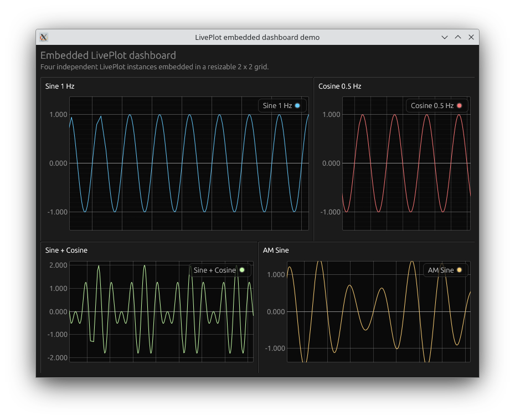Click the 'Cosine 0.5 Hz' panel heading

pos(339,86)
